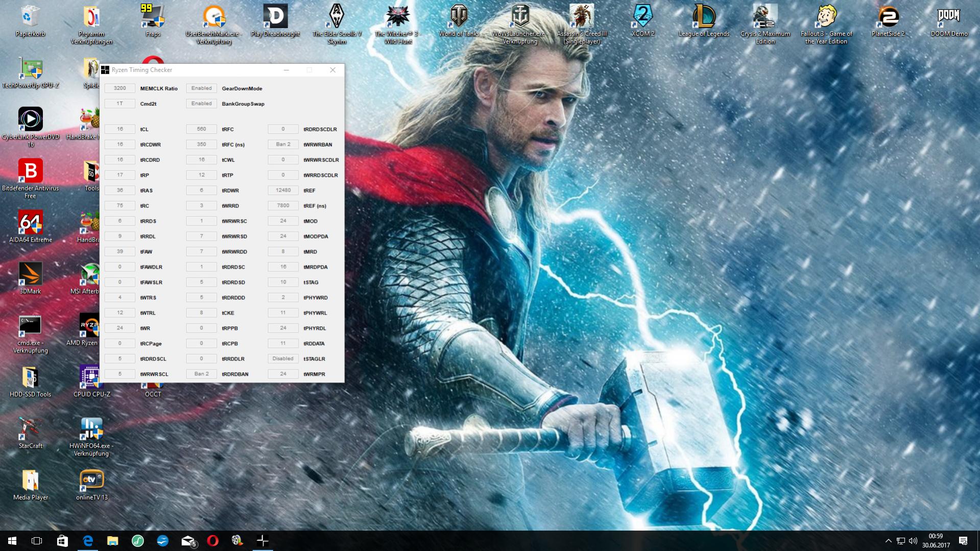980x551 pixels.
Task: Click the tRC value 75
Action: (x=119, y=206)
